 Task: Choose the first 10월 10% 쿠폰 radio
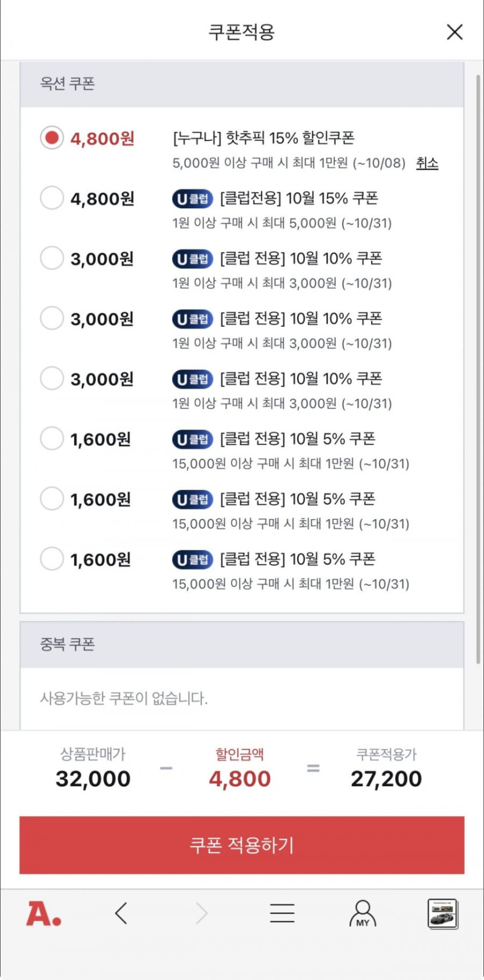[x=52, y=258]
